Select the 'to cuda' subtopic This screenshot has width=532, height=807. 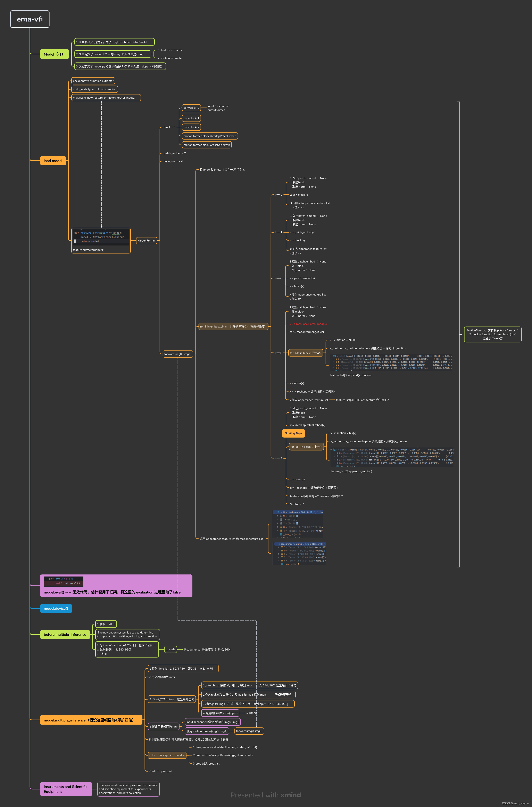tap(170, 649)
